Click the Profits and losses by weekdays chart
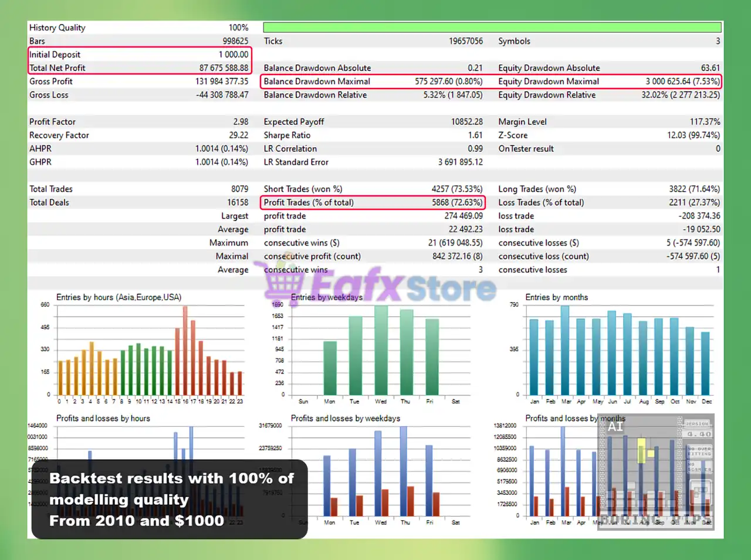The width and height of the screenshot is (751, 560). [x=380, y=469]
